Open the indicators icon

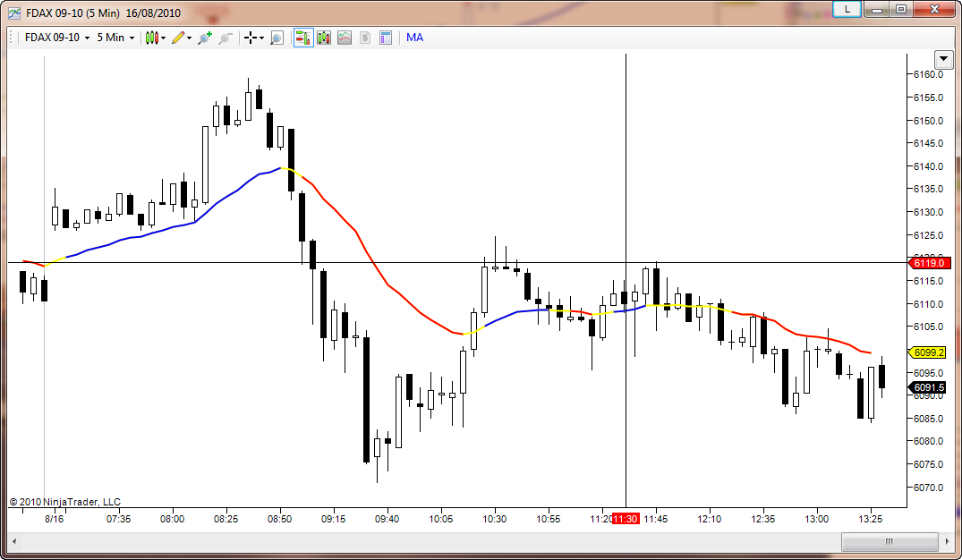click(345, 38)
